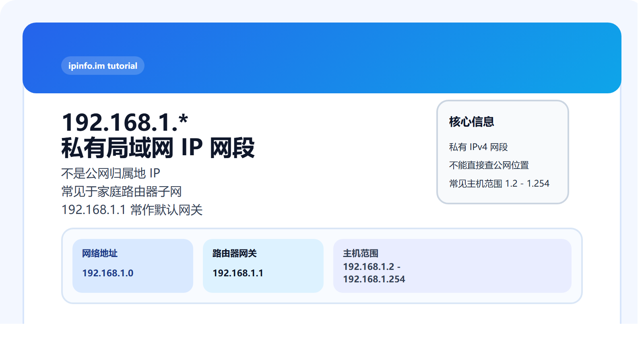This screenshot has height=362, width=644.
Task: Click the 192.168.1.1 常作默认网关 line
Action: click(x=132, y=210)
